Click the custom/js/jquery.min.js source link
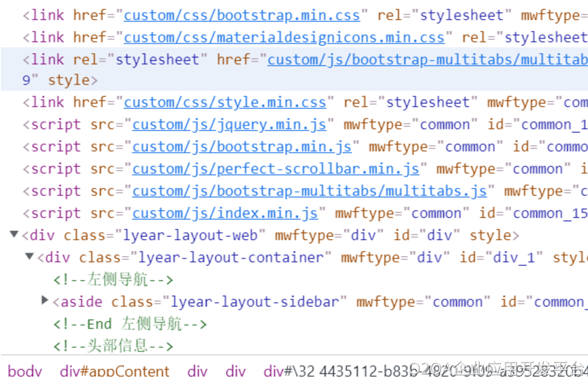Screen dimensions: 588x380 pyautogui.click(x=229, y=125)
